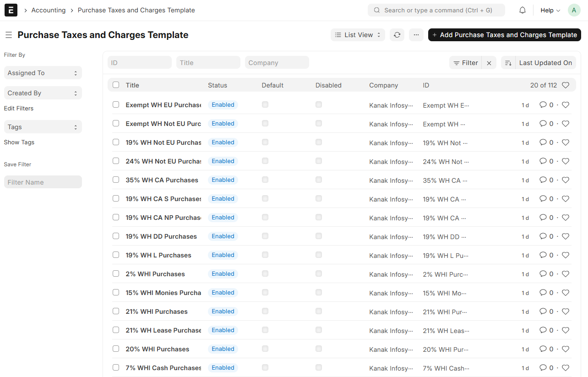Like the 35% WH CA Purchases row
588x377 pixels.
point(566,180)
